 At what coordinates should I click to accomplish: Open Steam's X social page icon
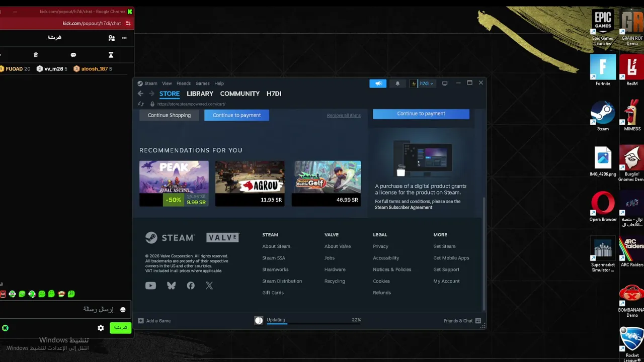(x=209, y=286)
